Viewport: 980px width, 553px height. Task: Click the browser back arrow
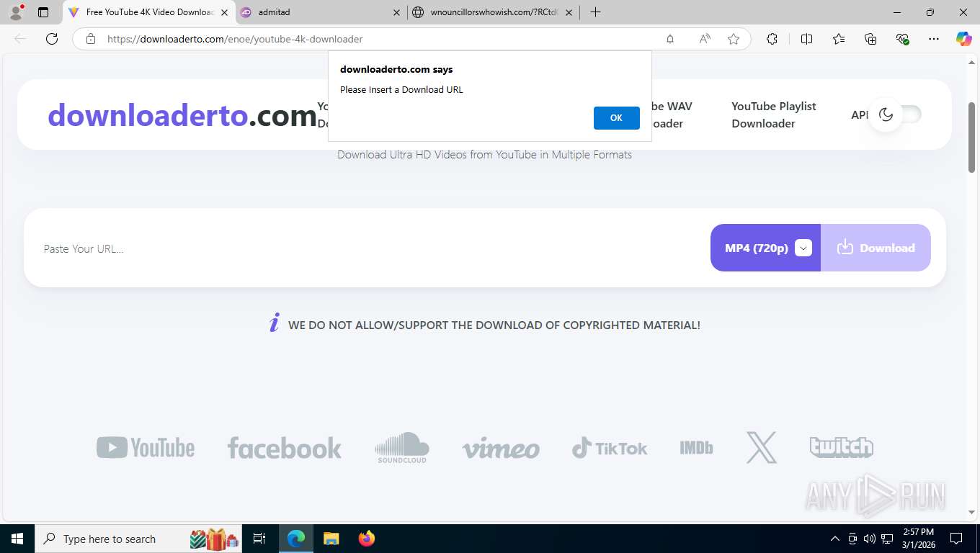point(20,39)
